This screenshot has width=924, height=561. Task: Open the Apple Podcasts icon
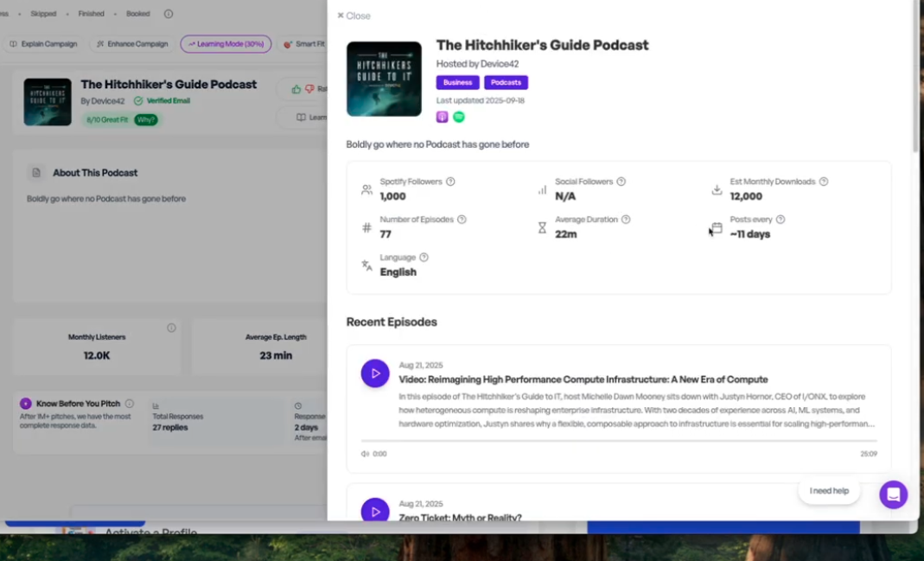(x=443, y=117)
